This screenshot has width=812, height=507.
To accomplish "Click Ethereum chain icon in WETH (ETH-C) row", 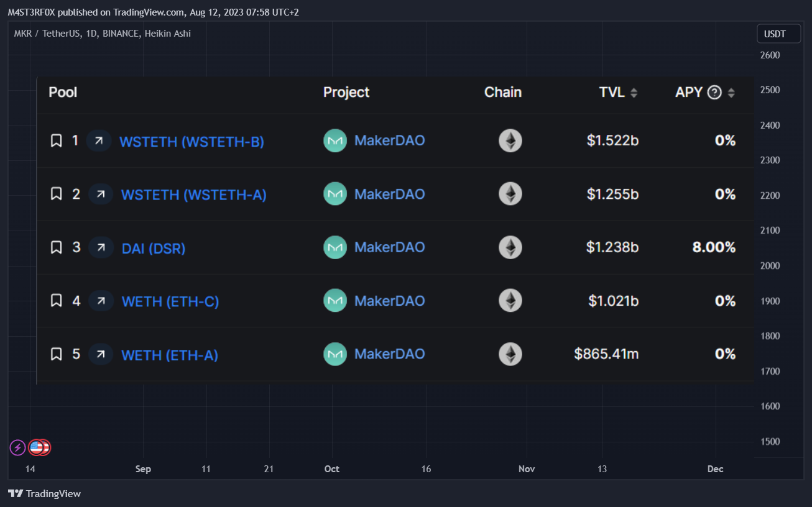I will (510, 301).
